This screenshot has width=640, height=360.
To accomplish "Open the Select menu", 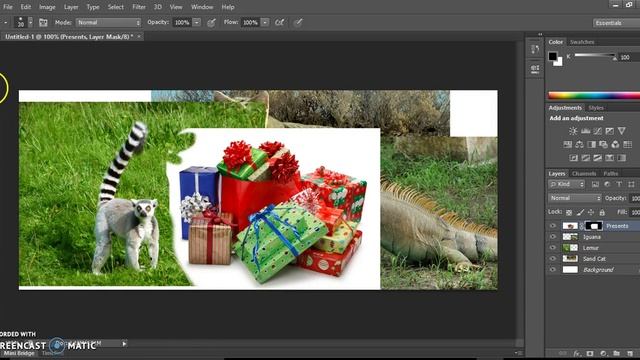I will pyautogui.click(x=116, y=7).
